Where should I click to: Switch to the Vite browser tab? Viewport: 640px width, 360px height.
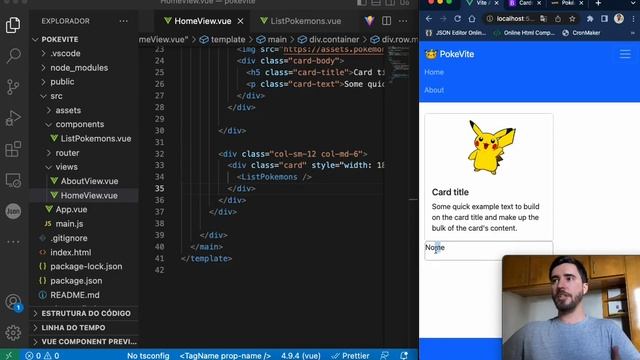click(x=482, y=3)
